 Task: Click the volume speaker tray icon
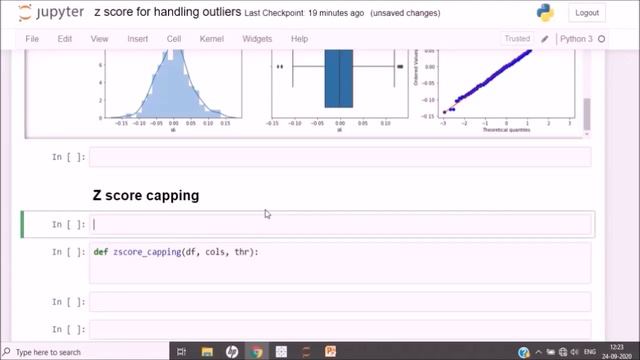575,352
